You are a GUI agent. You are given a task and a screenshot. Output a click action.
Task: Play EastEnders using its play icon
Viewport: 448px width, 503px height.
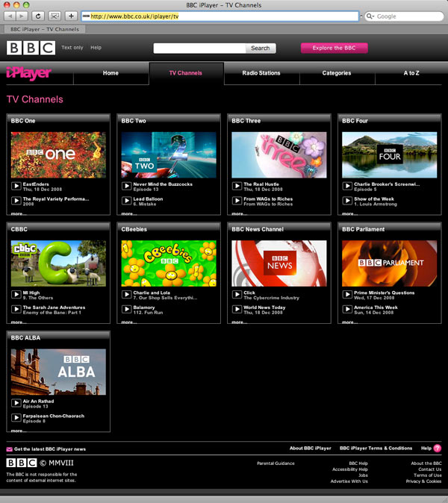point(16,186)
